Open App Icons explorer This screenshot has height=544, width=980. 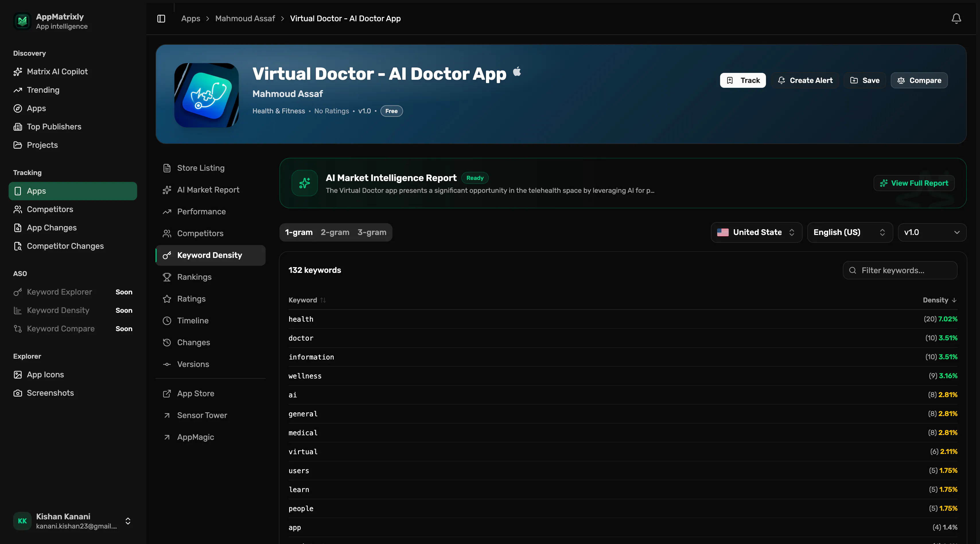tap(73, 375)
